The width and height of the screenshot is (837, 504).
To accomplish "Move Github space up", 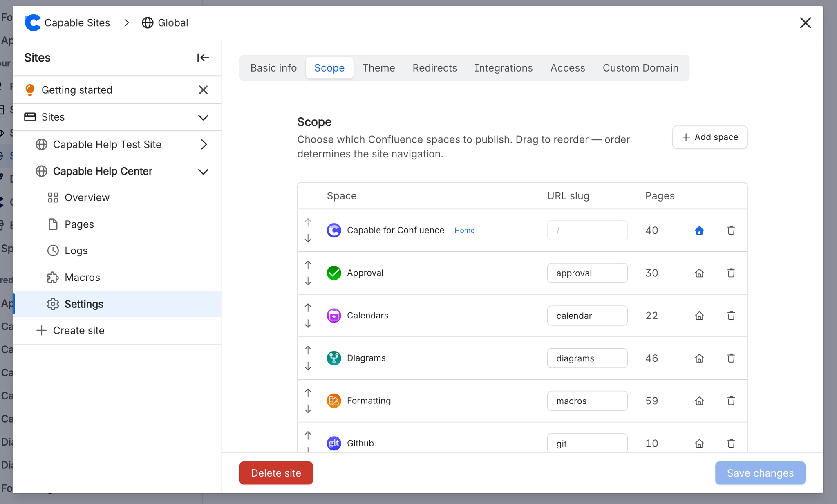I will pos(308,435).
